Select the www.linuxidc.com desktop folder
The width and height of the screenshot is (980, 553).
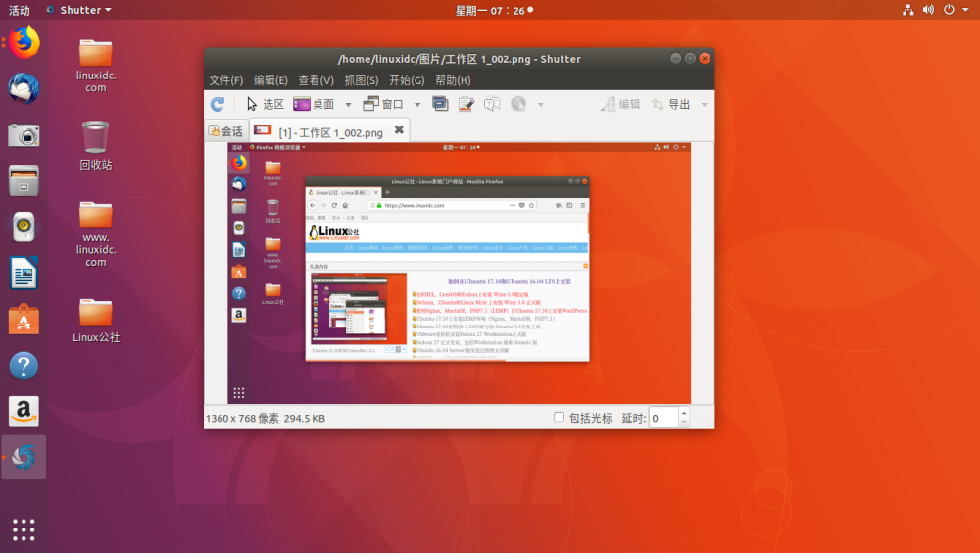[96, 233]
